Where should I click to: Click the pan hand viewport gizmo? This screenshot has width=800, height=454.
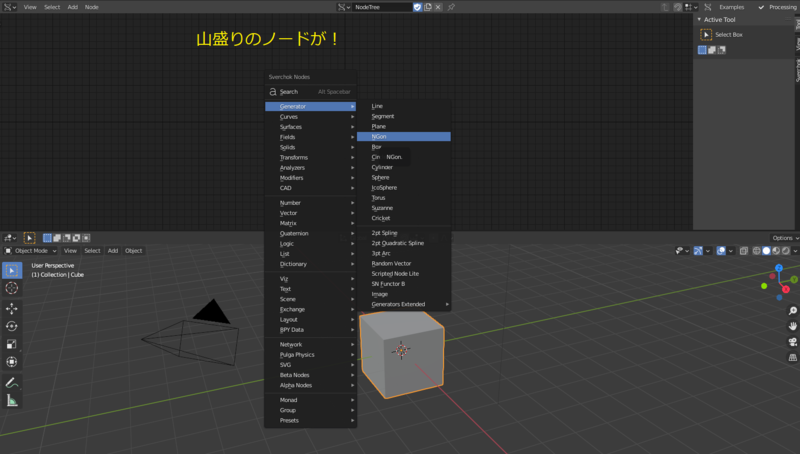click(x=792, y=326)
